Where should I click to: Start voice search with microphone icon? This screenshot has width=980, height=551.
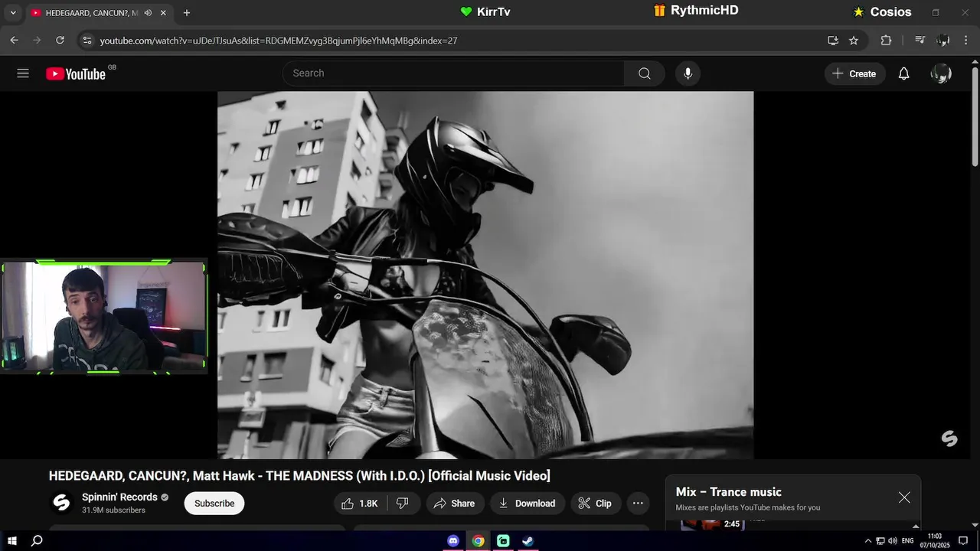(688, 73)
